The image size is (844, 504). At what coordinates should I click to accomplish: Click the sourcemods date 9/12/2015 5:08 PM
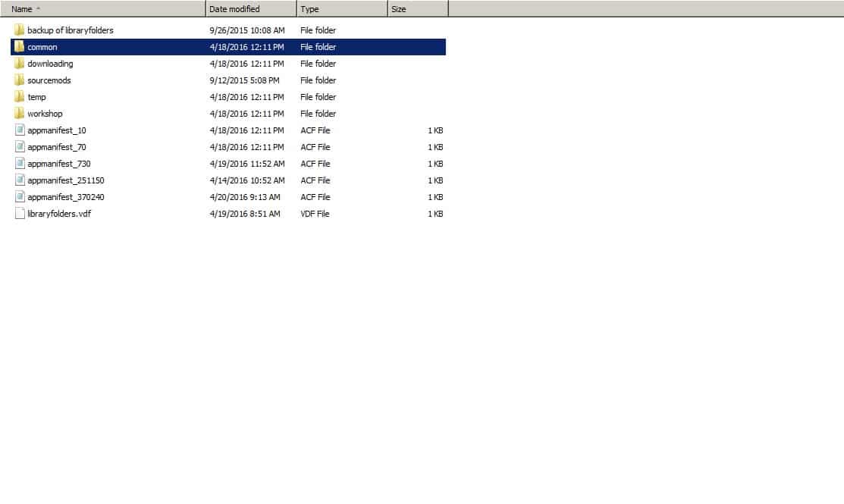coord(244,80)
